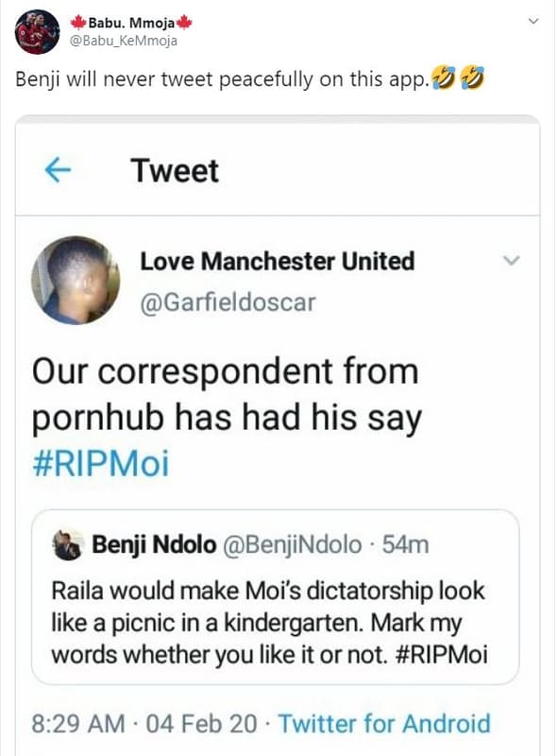Image resolution: width=558 pixels, height=756 pixels.
Task: Select the Tweet tab header
Action: point(177,171)
